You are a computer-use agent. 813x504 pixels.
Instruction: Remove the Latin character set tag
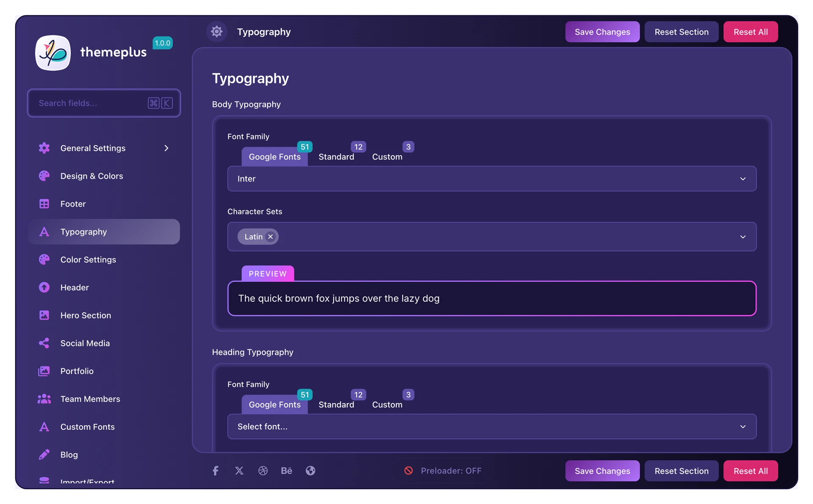click(271, 237)
